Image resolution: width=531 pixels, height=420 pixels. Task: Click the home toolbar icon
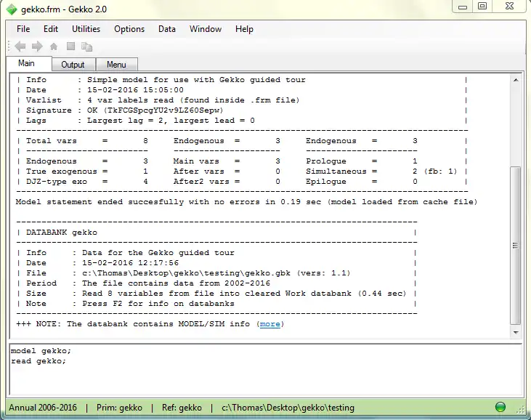[54, 47]
